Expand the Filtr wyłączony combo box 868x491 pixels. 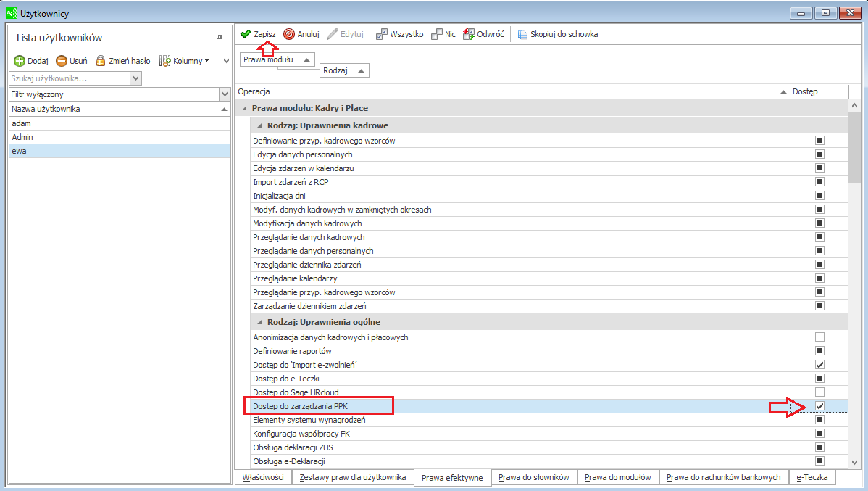(x=225, y=94)
